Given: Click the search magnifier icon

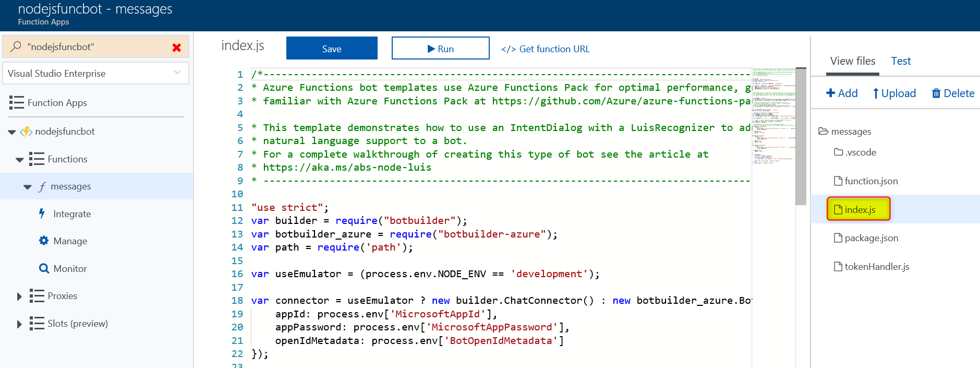Looking at the screenshot, I should 16,46.
